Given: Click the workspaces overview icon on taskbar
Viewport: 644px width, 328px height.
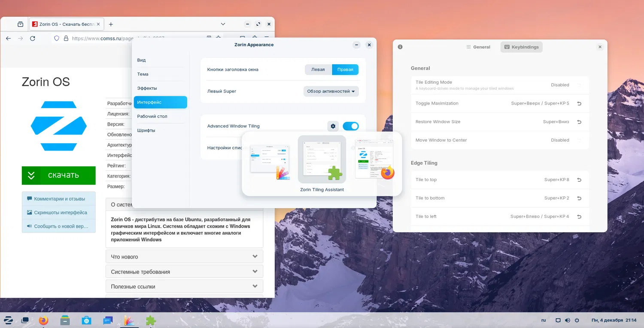Looking at the screenshot, I should (25, 320).
